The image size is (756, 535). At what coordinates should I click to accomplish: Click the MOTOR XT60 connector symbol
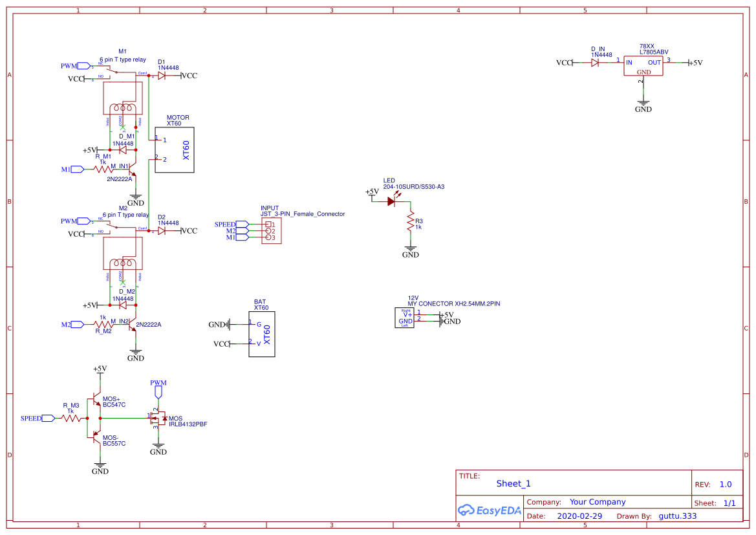[175, 149]
